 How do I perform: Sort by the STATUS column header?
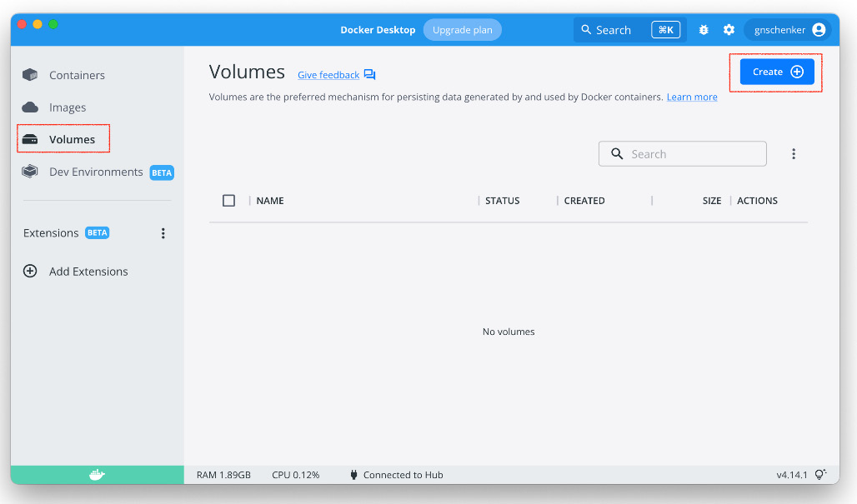coord(503,201)
